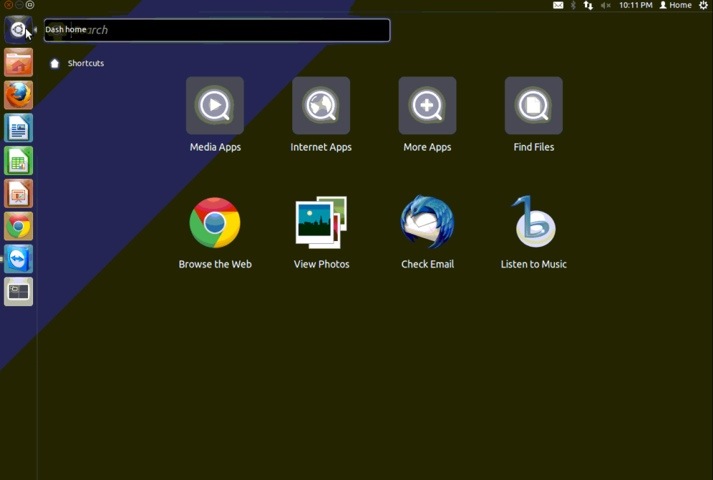This screenshot has height=480, width=713.
Task: Select the Shortcuts home link
Action: point(78,63)
